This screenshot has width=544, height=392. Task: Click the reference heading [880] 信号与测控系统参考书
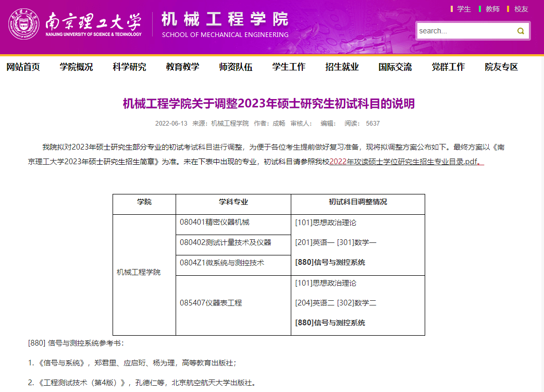[76, 343]
